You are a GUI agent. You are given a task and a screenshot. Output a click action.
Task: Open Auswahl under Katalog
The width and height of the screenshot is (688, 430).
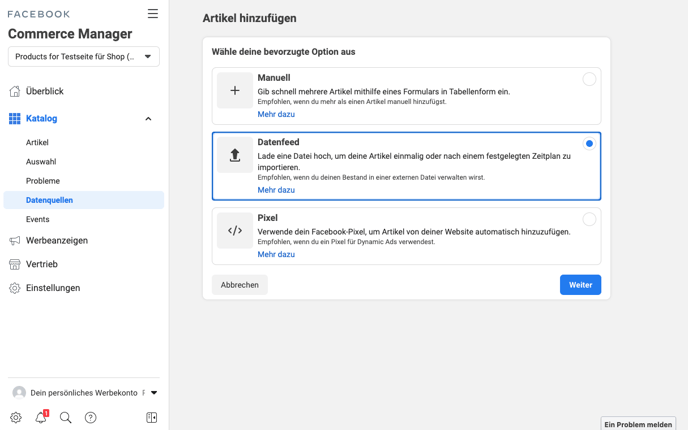coord(41,161)
